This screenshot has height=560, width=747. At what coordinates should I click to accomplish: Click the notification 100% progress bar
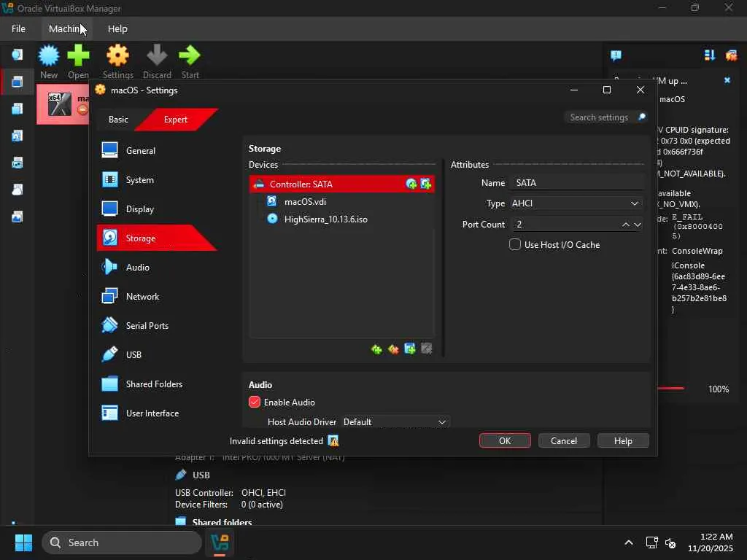tap(671, 389)
